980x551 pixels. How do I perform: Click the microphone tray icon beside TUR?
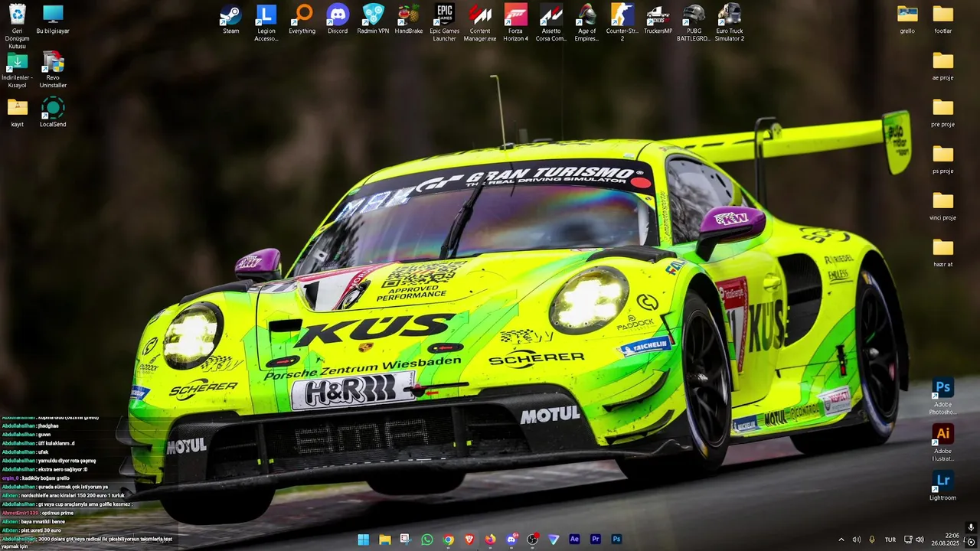tap(872, 540)
